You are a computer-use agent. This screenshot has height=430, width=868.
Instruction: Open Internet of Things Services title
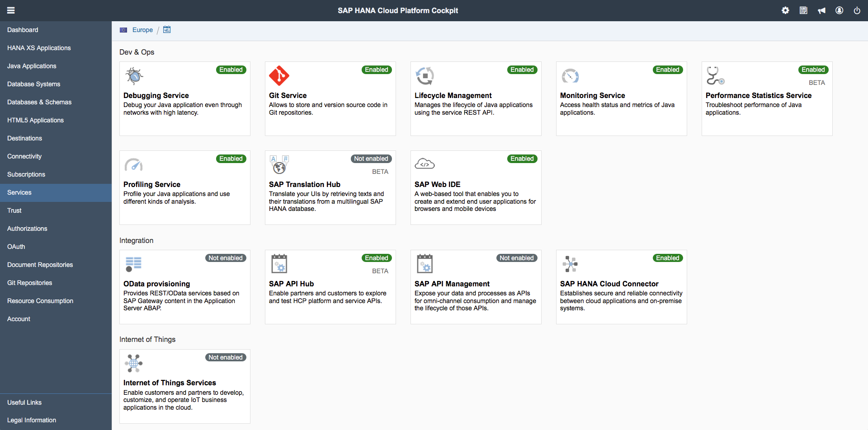point(170,383)
